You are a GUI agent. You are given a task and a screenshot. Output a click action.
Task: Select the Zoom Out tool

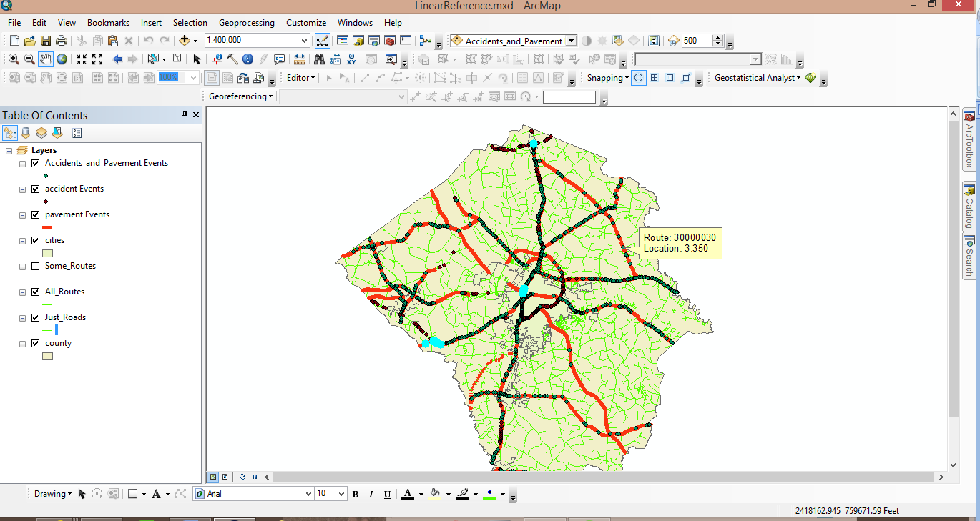(x=29, y=59)
